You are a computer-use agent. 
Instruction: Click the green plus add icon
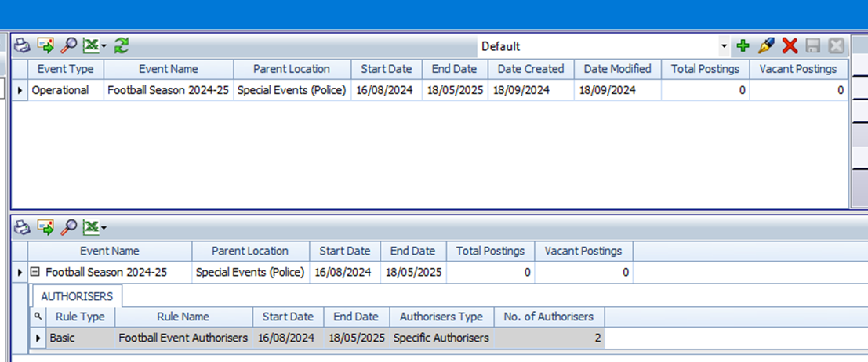(x=742, y=46)
